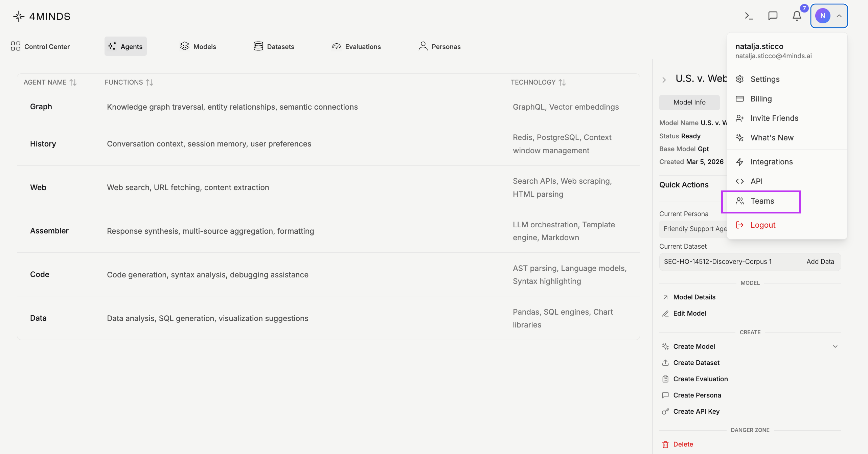Collapse the user menu chevron
Screen dimensions: 868x454
[839, 16]
